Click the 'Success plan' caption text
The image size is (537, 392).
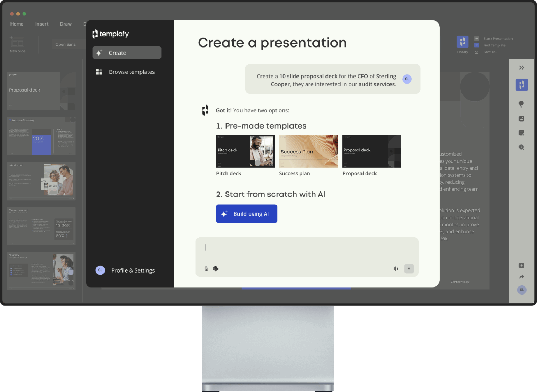click(x=294, y=173)
